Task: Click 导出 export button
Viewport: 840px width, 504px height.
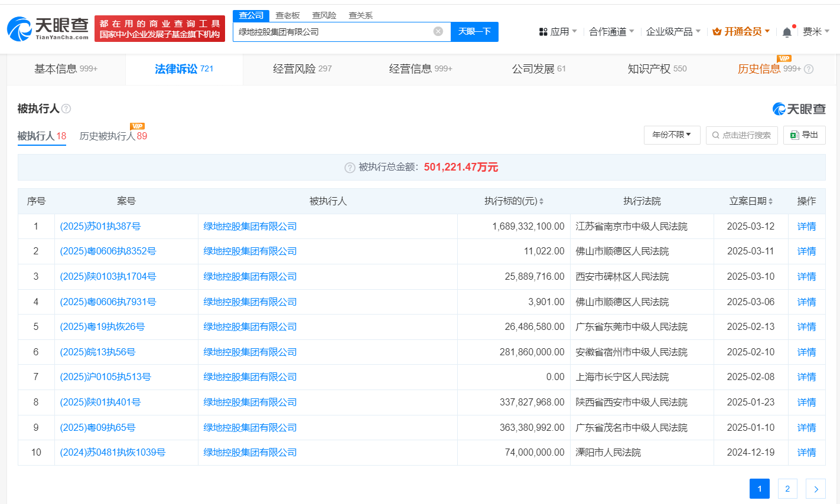Action: point(805,135)
